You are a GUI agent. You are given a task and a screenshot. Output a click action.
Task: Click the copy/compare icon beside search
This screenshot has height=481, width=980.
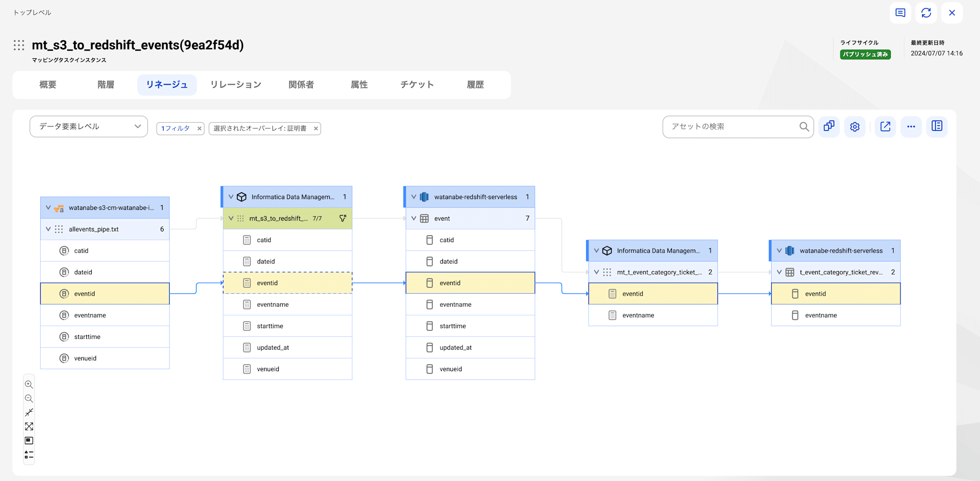coord(829,127)
